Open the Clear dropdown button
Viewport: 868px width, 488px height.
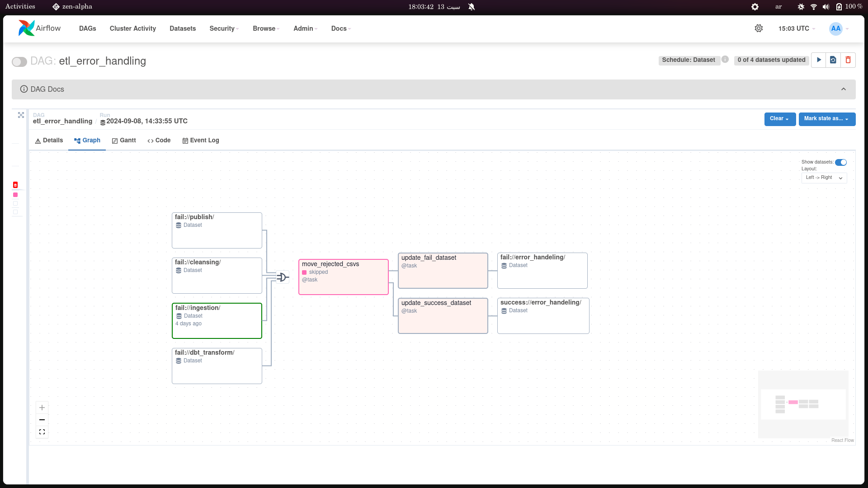[780, 119]
